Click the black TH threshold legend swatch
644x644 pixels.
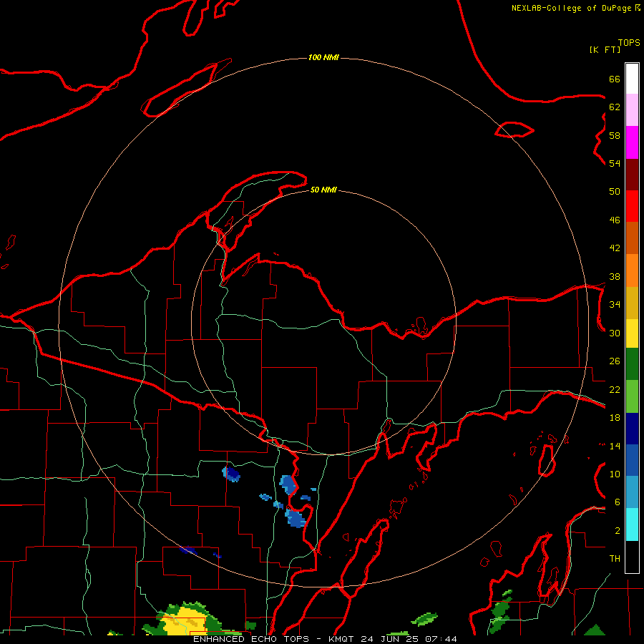point(632,557)
